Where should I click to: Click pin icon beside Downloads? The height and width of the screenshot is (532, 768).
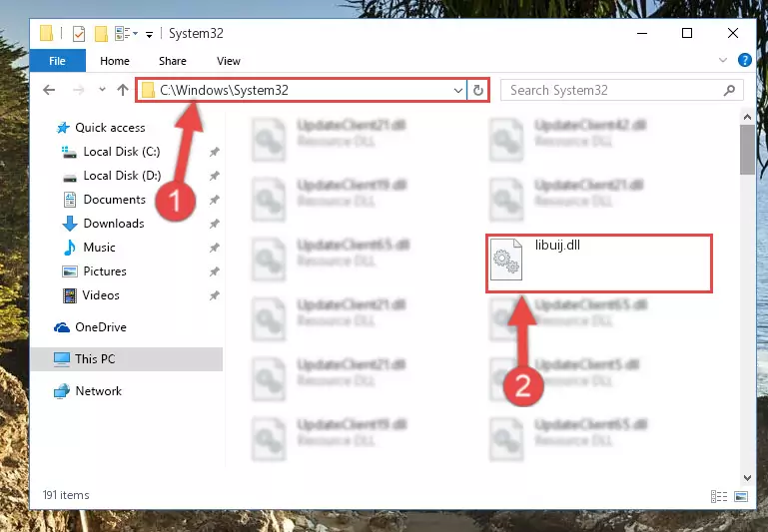pyautogui.click(x=215, y=224)
